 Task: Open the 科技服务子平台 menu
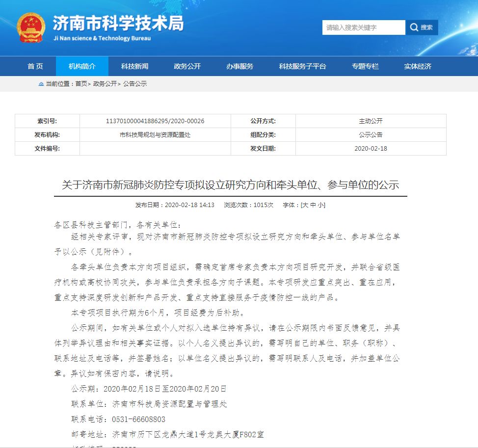302,66
